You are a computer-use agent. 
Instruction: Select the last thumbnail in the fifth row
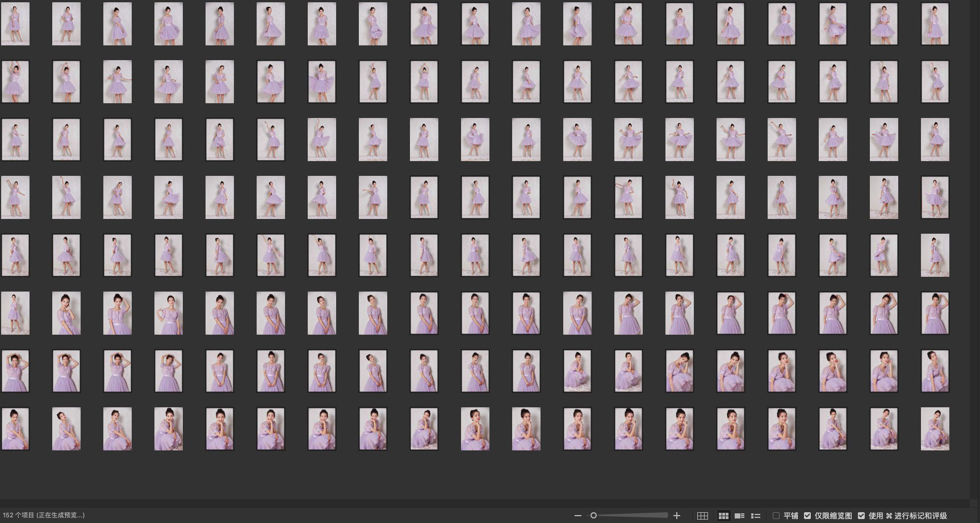(x=935, y=255)
